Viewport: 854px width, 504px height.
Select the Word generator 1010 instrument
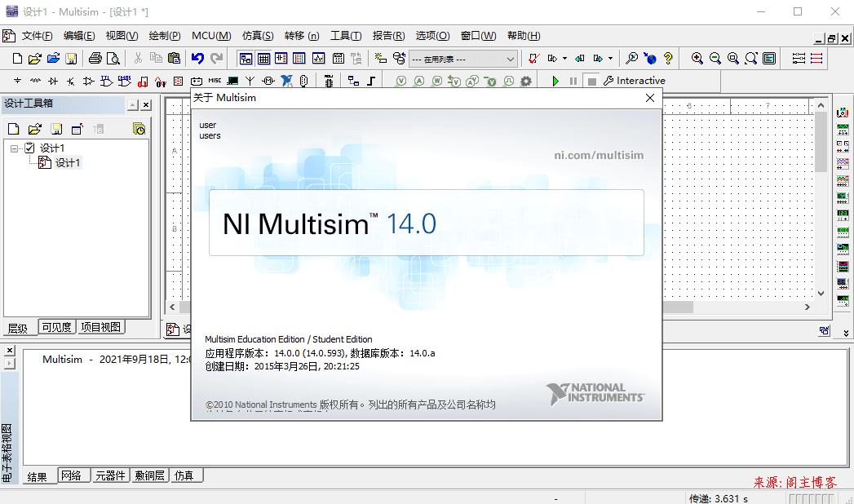(x=843, y=232)
